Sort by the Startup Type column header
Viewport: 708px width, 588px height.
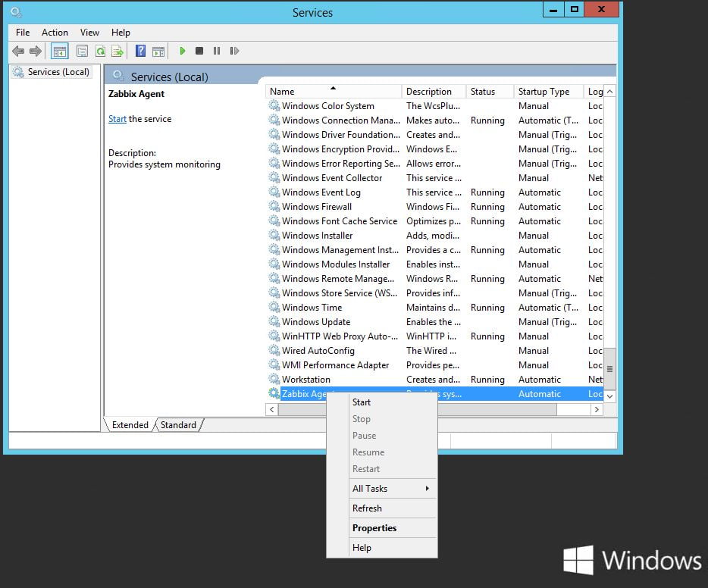click(x=549, y=92)
